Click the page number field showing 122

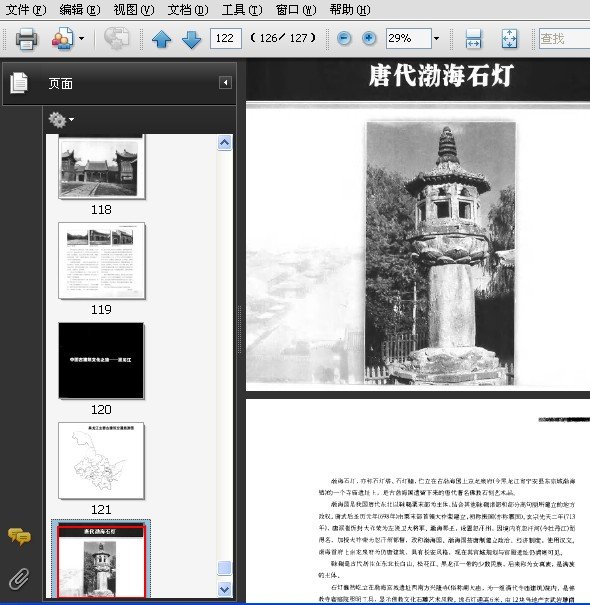click(226, 38)
